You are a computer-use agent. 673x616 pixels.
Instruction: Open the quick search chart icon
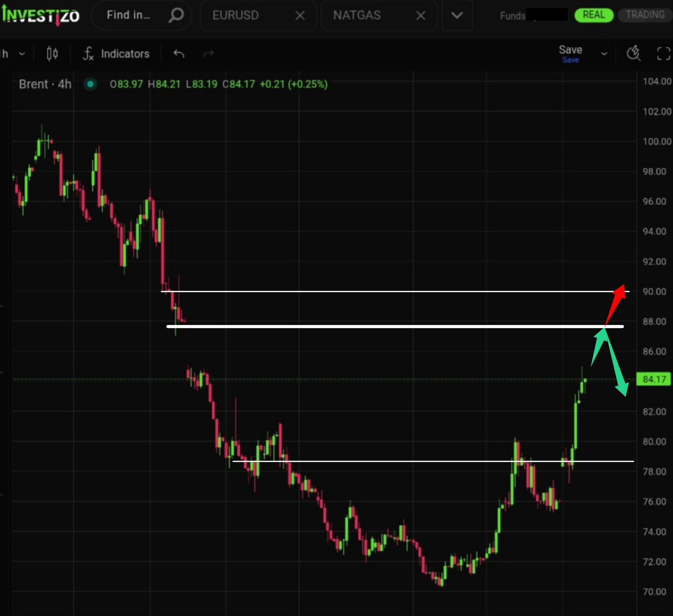click(633, 54)
